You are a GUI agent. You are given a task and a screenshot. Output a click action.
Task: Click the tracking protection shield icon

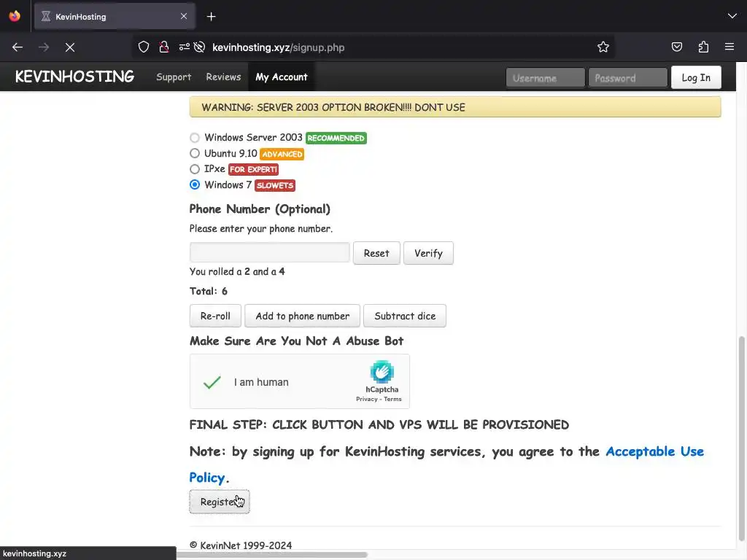coord(144,47)
